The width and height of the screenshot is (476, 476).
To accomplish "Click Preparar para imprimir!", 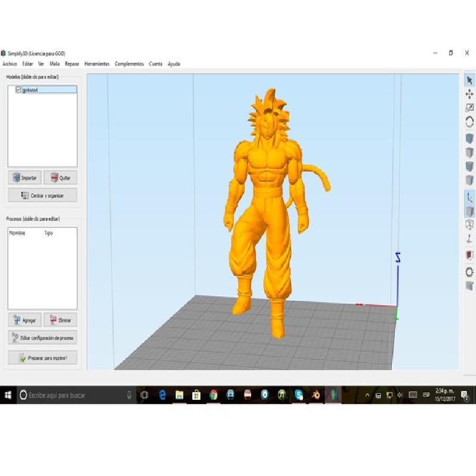I will (42, 358).
